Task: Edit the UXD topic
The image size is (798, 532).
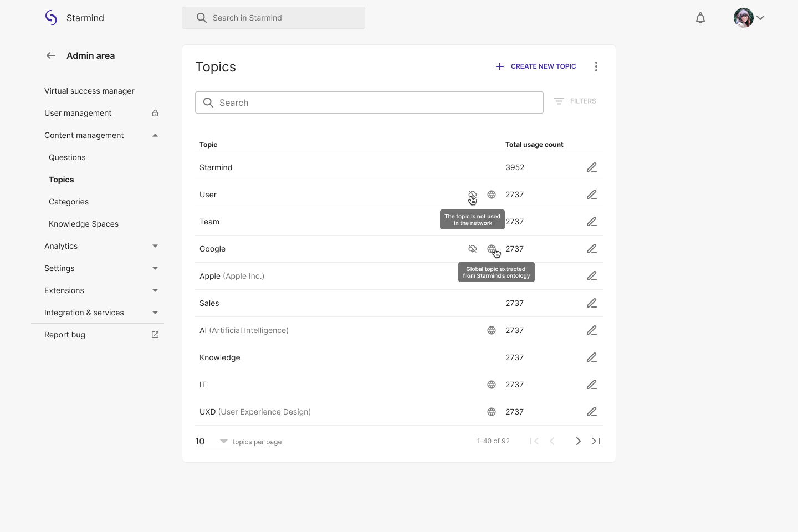Action: click(x=592, y=412)
